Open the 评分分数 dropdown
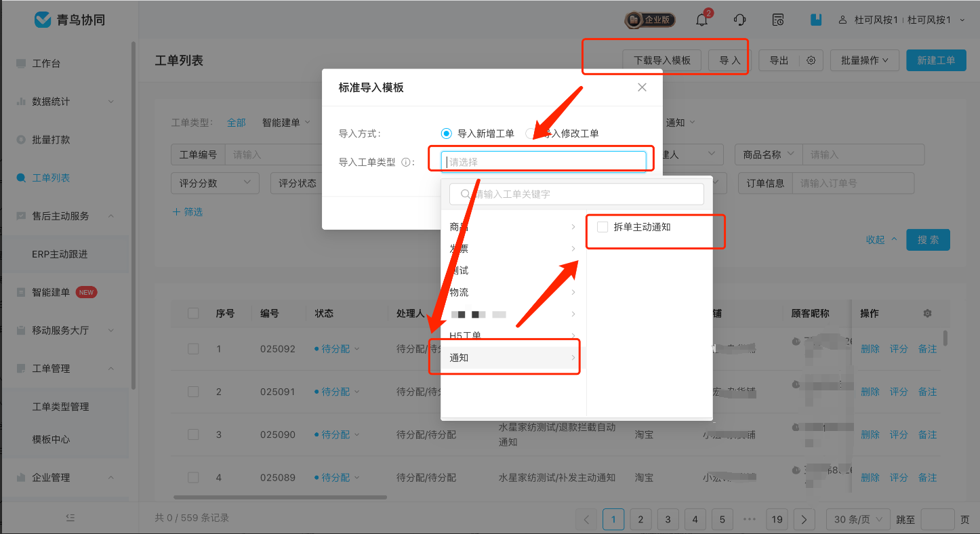Viewport: 980px width, 534px height. 215,183
